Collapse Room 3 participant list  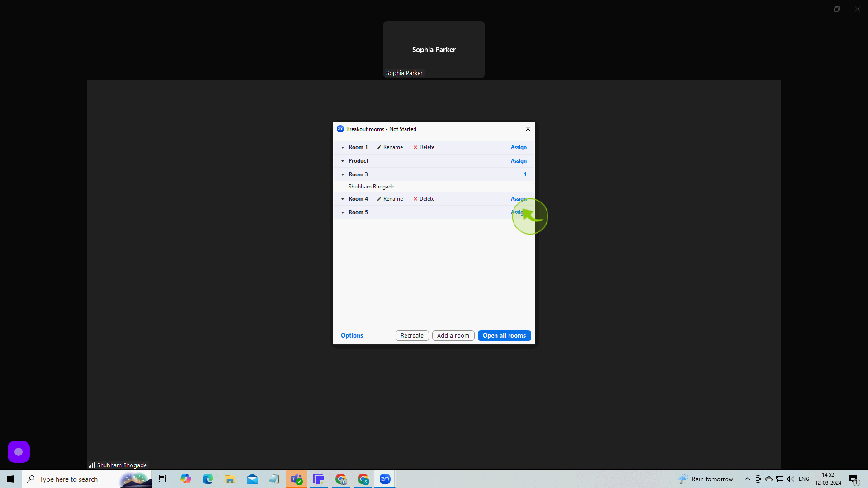343,174
